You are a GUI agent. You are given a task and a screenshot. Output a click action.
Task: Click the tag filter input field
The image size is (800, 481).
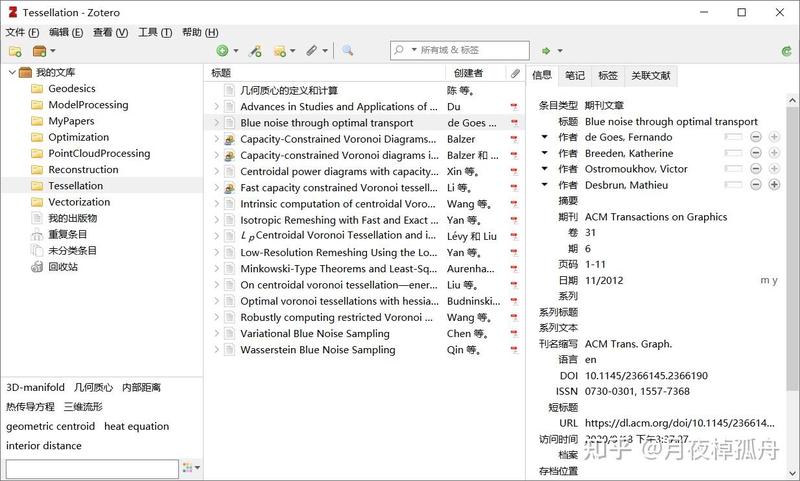click(92, 469)
